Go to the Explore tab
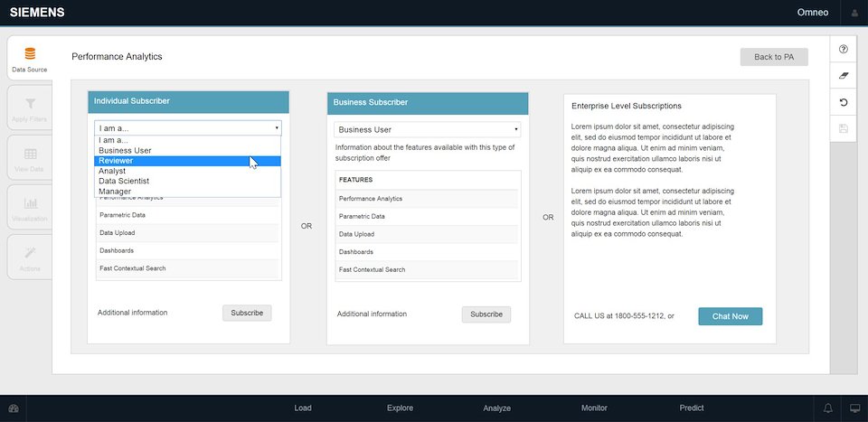 (400, 408)
